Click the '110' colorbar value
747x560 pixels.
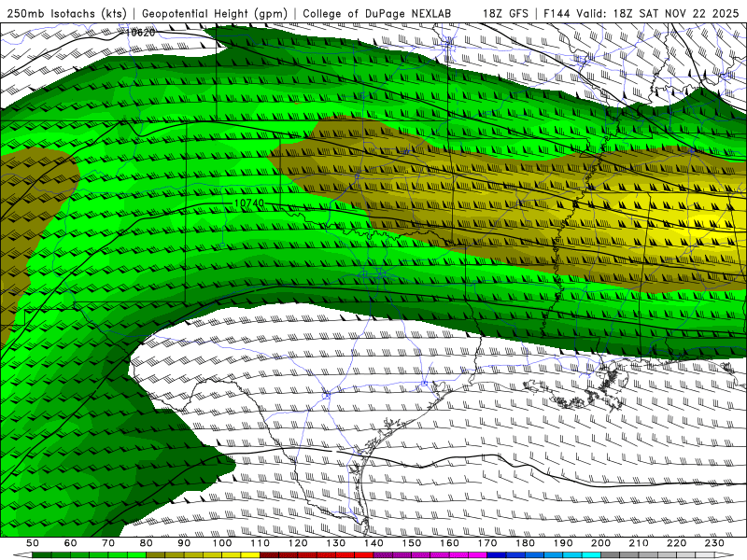tap(261, 543)
